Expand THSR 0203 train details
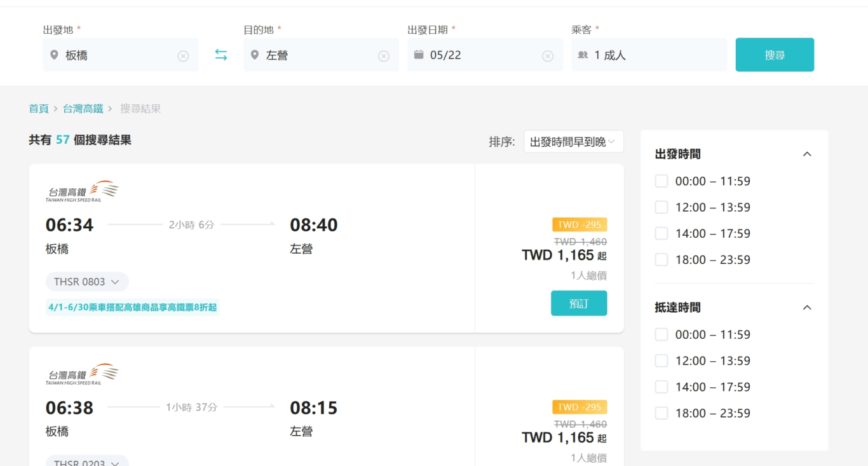Viewport: 868px width, 466px height. 87,462
